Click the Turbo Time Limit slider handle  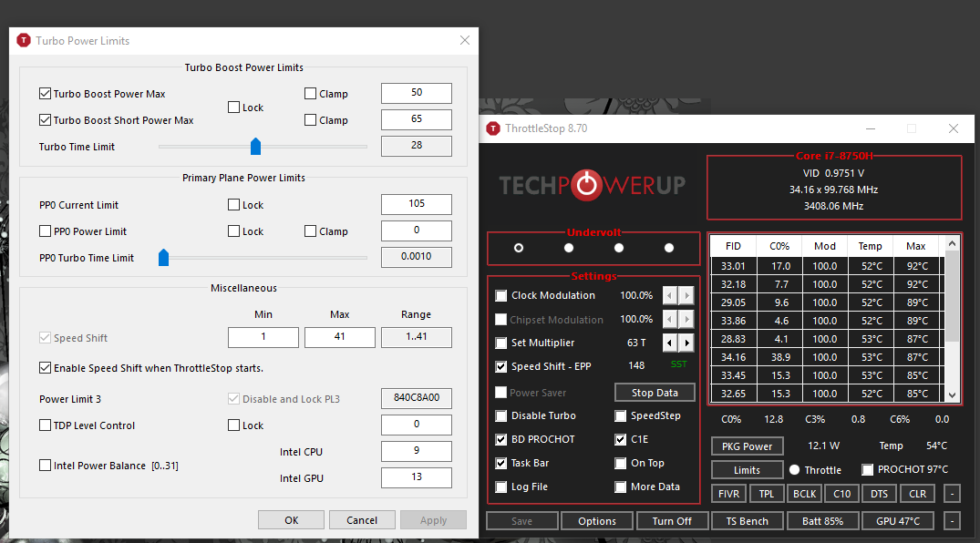(x=256, y=146)
